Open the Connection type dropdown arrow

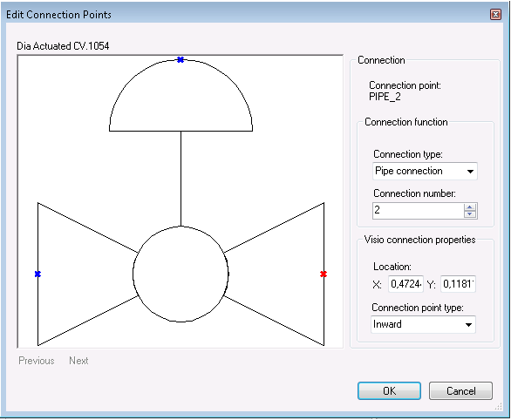coord(470,172)
